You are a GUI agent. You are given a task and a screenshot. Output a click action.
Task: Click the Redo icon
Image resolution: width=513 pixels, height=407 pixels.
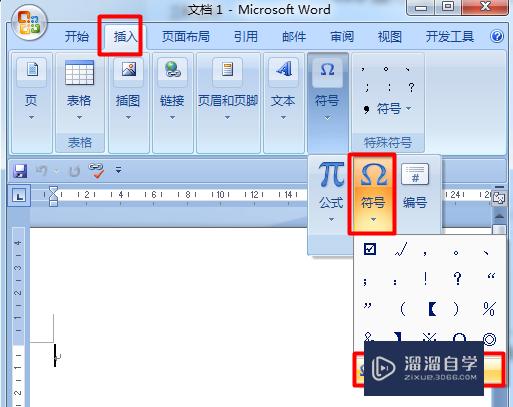pos(75,171)
